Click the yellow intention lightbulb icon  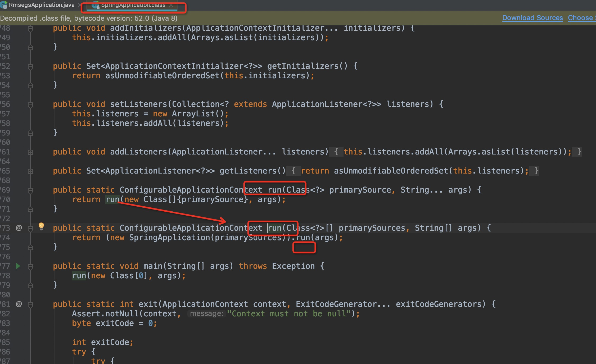[41, 226]
